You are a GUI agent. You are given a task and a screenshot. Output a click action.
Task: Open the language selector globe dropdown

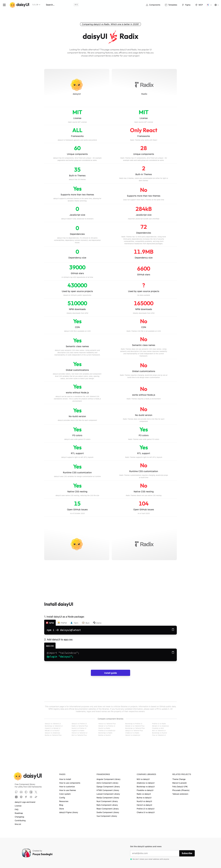[x=216, y=5]
